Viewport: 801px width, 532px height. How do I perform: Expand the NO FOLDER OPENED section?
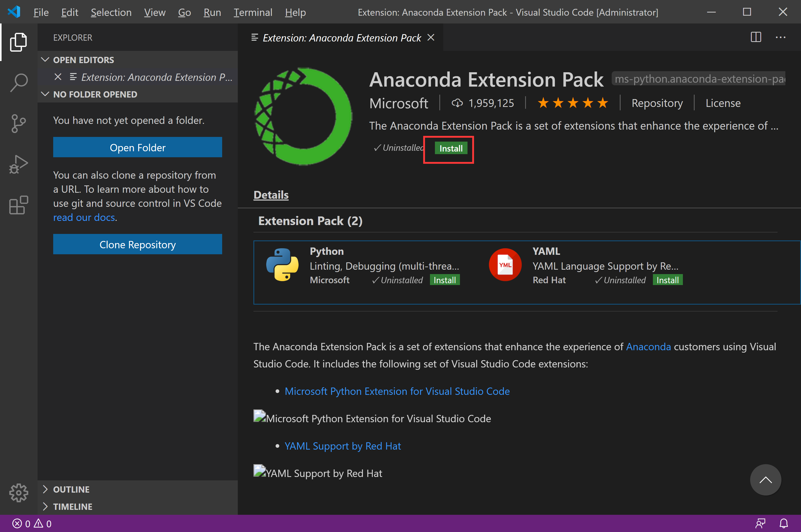[95, 94]
